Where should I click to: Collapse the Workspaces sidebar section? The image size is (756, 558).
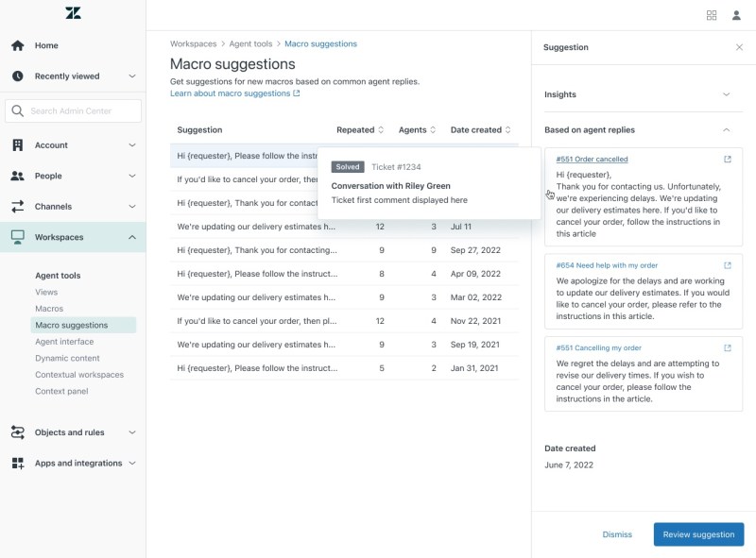[131, 237]
